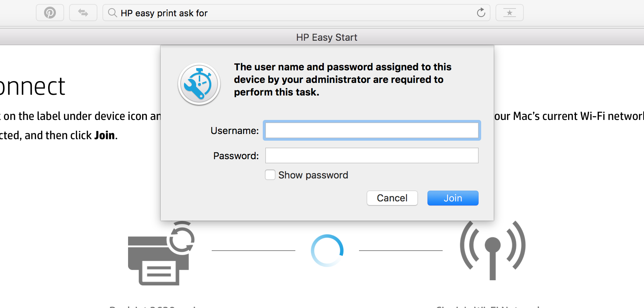The width and height of the screenshot is (644, 308).
Task: Click the address bar search text
Action: [x=164, y=13]
